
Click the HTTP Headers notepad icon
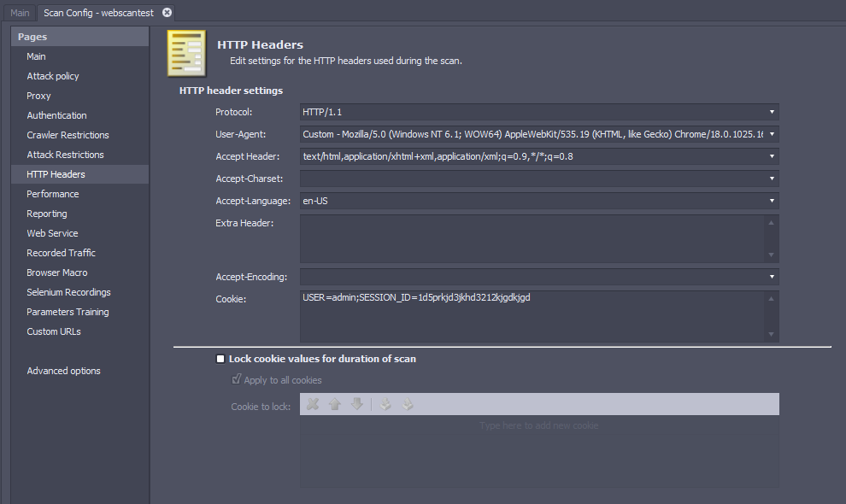pyautogui.click(x=186, y=53)
